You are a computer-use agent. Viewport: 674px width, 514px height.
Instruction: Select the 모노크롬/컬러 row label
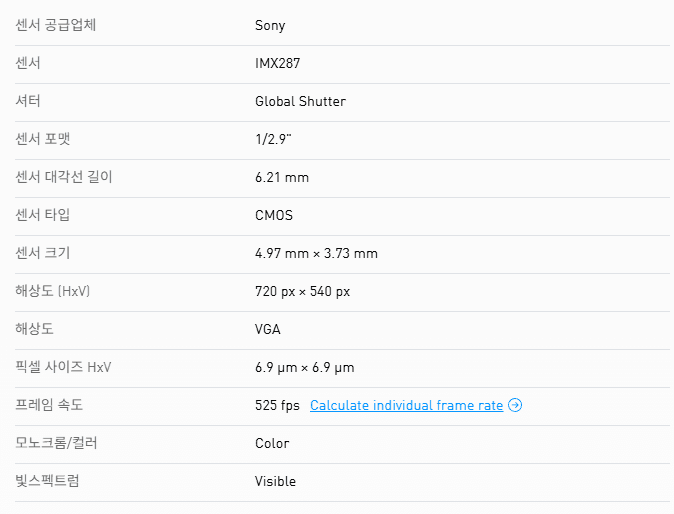click(x=57, y=443)
